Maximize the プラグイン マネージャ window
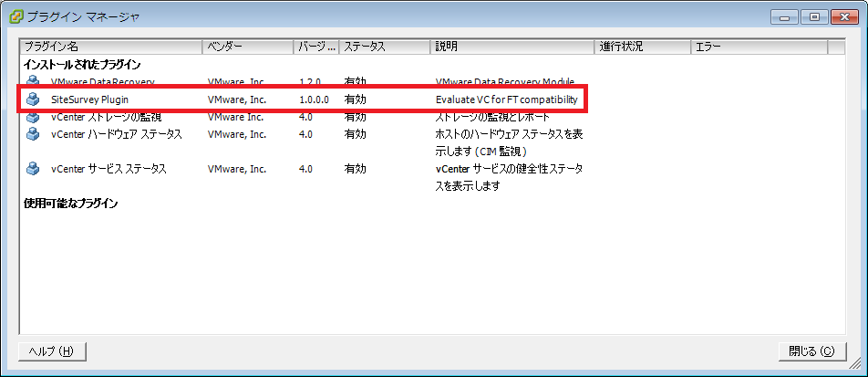868x377 pixels. click(x=813, y=16)
